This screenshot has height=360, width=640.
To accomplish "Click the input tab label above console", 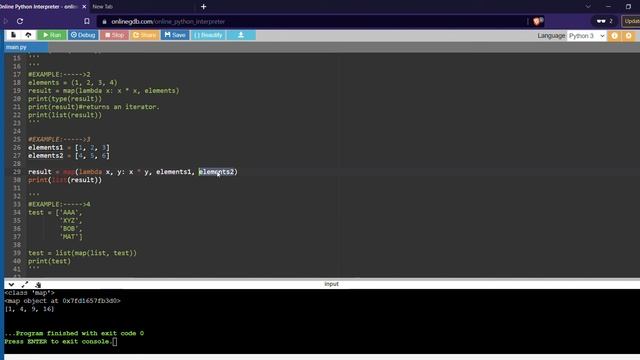I will click(331, 284).
